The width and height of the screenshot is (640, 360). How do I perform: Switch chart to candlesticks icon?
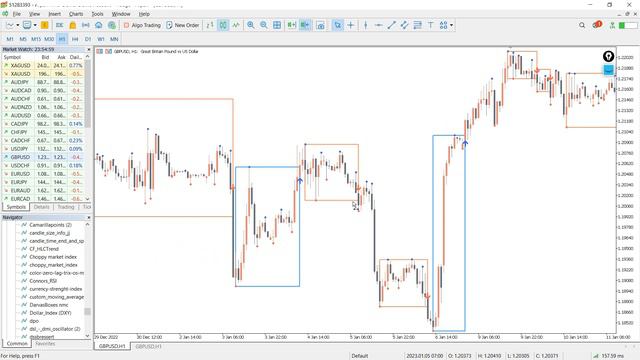(x=223, y=25)
